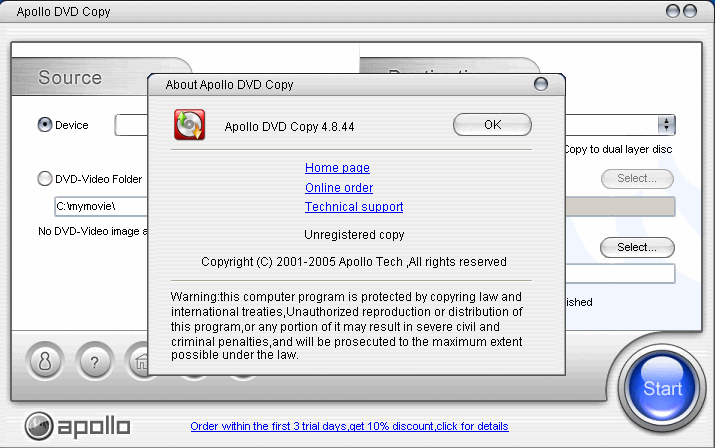Click the greyed destination folder field
Viewport: 715px width, 448px height.
[x=620, y=206]
